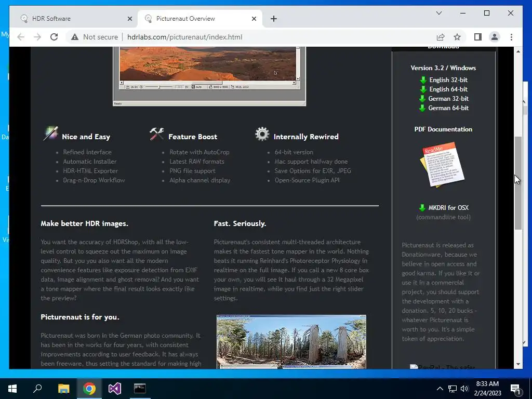Click the 'Alpha channel display' list item
Image resolution: width=532 pixels, height=399 pixels.
[200, 180]
